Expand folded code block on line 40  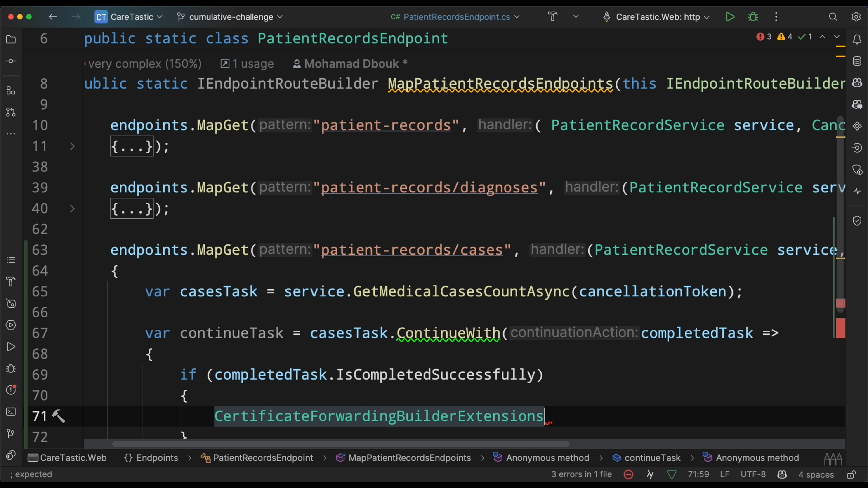click(72, 209)
